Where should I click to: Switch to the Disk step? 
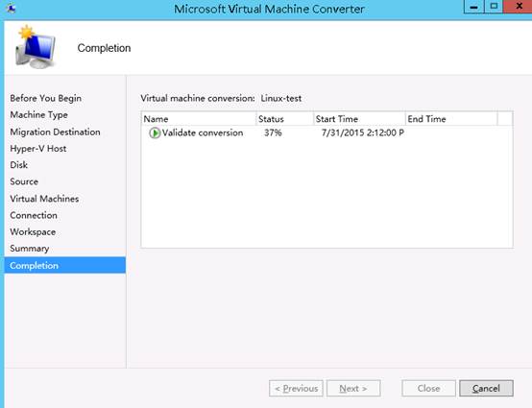click(x=18, y=165)
